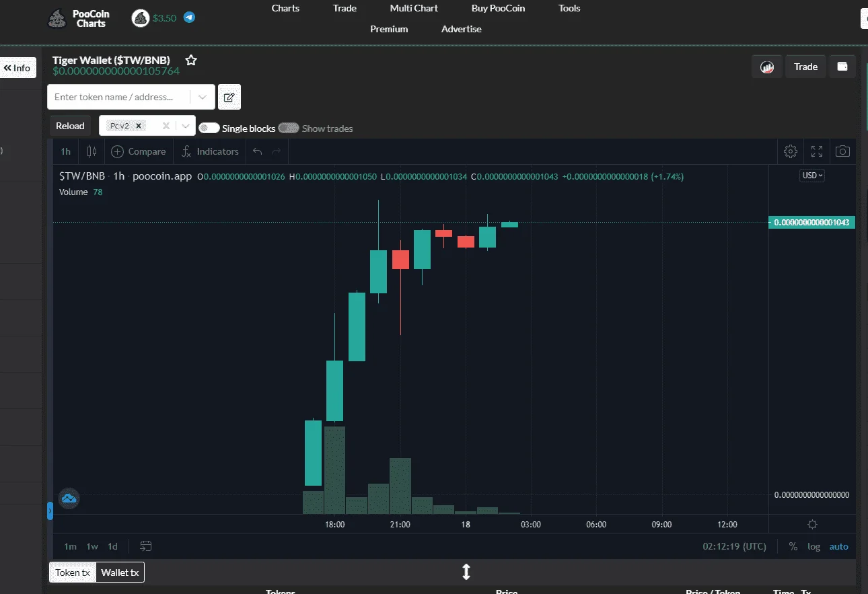Click the current price label 0.0000000000001043
Screen dimensions: 868x594
pos(811,222)
